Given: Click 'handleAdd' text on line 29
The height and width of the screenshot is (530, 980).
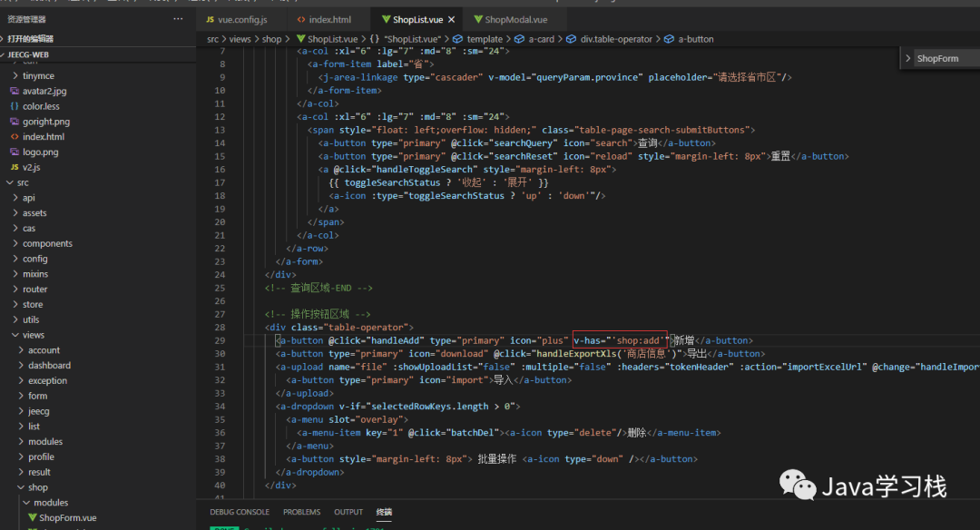Looking at the screenshot, I should tap(395, 340).
